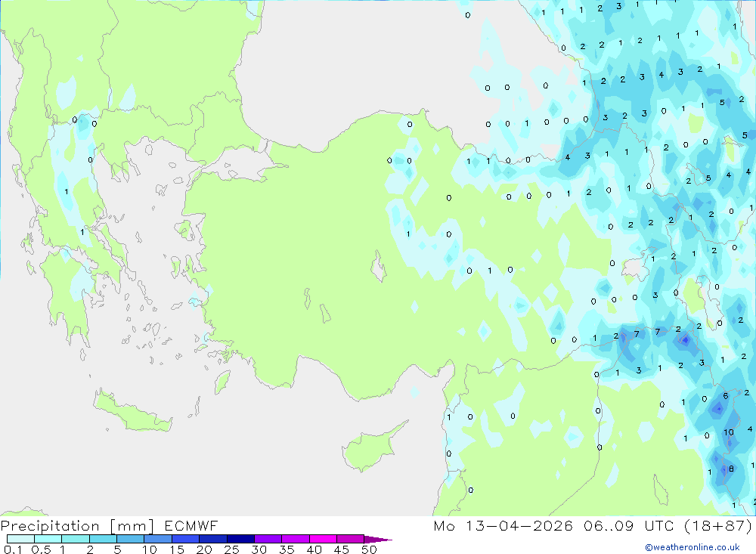The height and width of the screenshot is (554, 756).
Task: Pick the legend swatch between 0.5 and 1
Action: click(48, 539)
